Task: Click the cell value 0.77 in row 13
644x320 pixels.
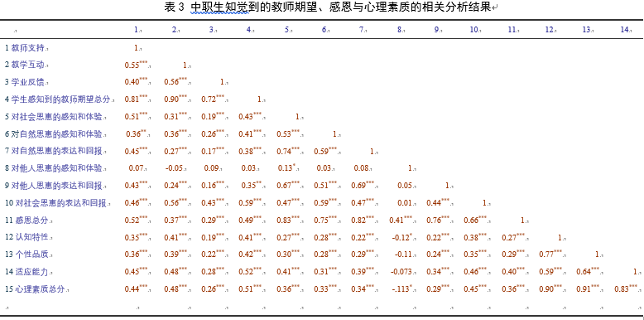Action: (546, 255)
